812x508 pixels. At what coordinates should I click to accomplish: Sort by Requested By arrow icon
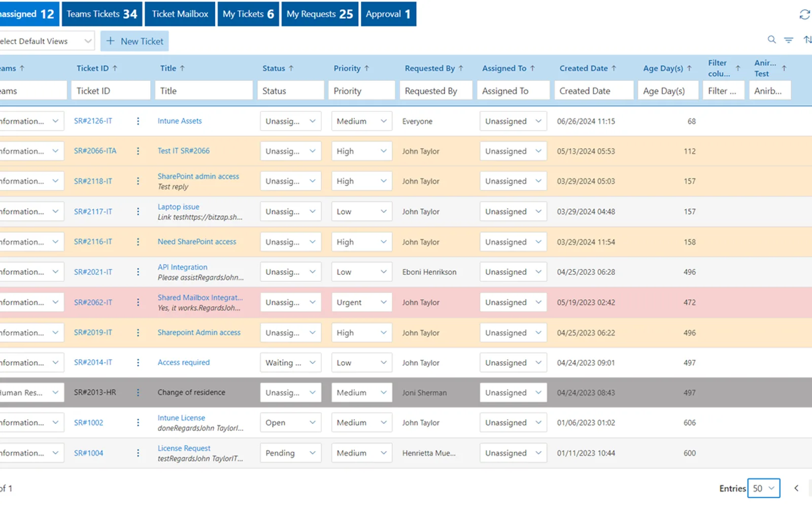(461, 68)
